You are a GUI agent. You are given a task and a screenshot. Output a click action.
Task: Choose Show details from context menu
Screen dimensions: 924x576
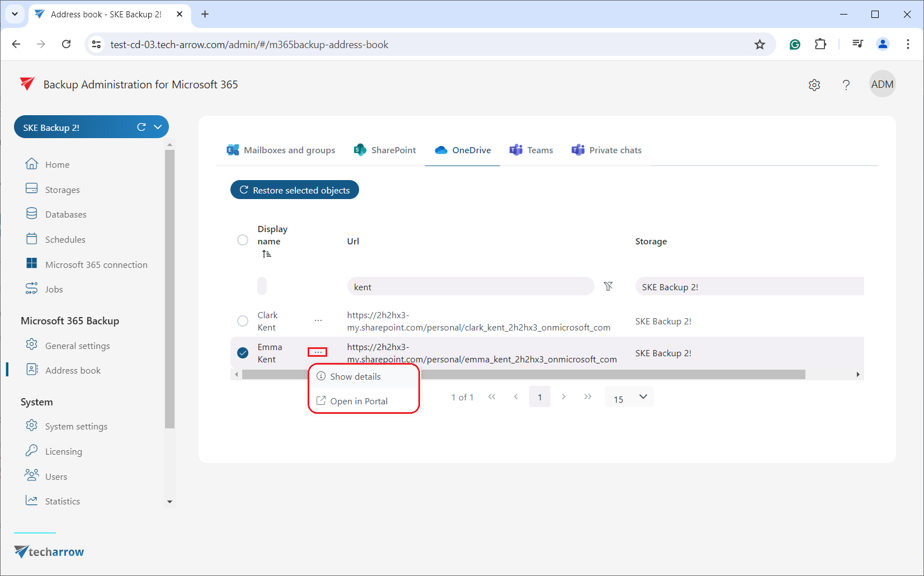point(355,377)
